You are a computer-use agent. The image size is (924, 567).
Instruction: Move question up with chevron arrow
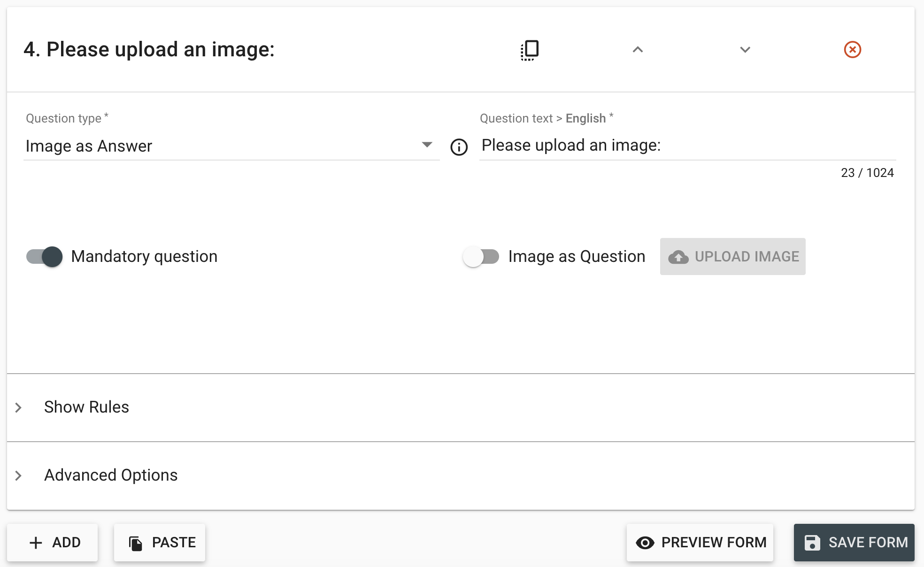pyautogui.click(x=638, y=50)
